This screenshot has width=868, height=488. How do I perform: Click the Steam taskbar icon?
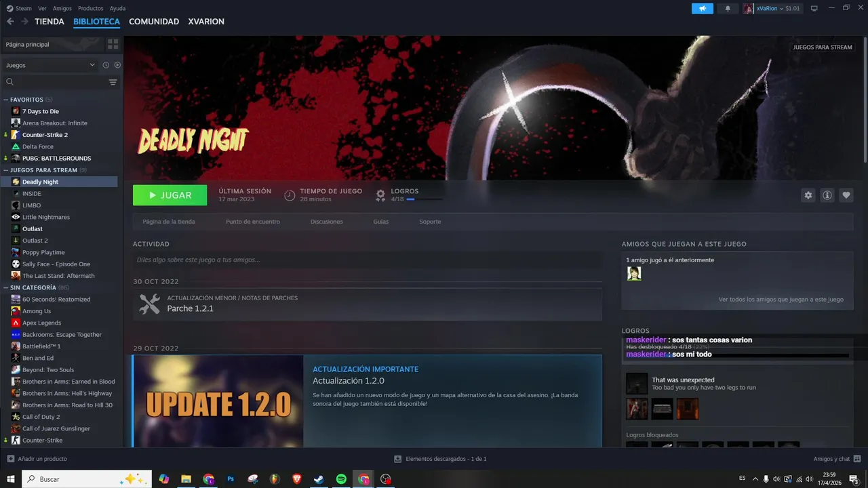click(319, 479)
